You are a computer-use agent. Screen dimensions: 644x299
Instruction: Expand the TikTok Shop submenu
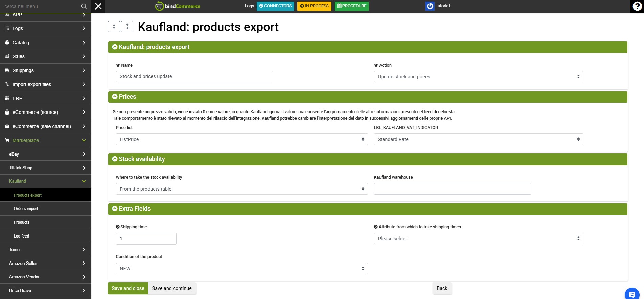coord(46,168)
